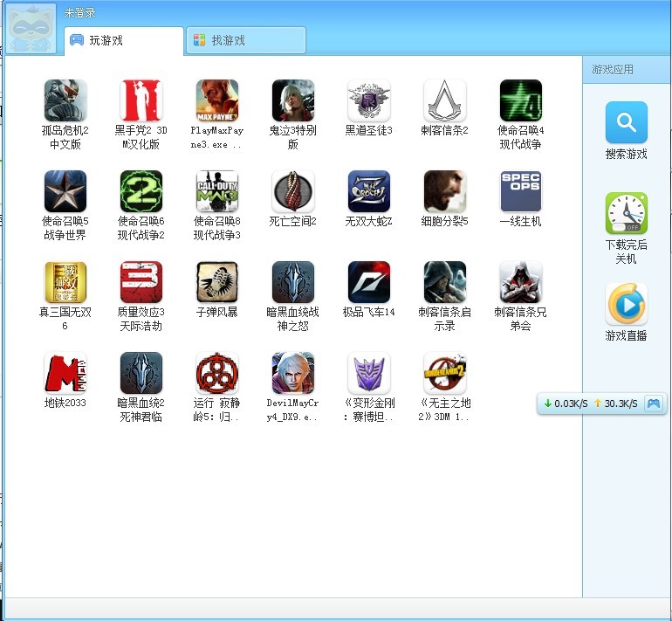The height and width of the screenshot is (621, 672).
Task: Select the 地铁2033 game icon
Action: 65,373
